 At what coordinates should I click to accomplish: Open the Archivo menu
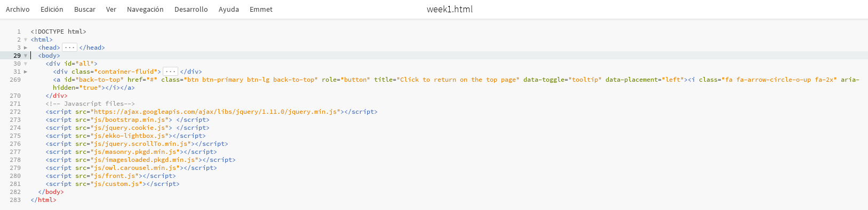[x=18, y=9]
